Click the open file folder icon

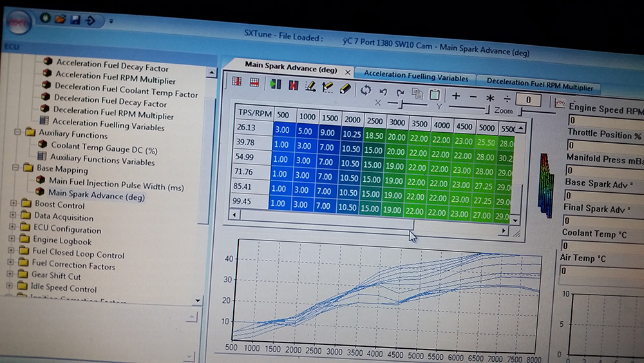coord(61,19)
